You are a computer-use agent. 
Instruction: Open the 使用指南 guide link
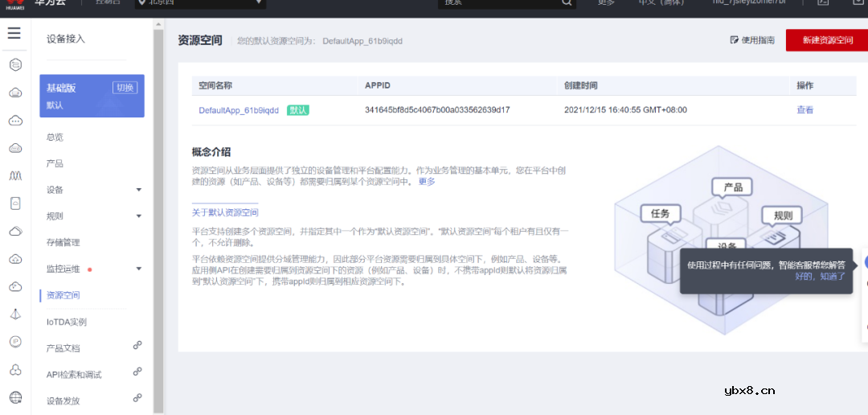(758, 40)
